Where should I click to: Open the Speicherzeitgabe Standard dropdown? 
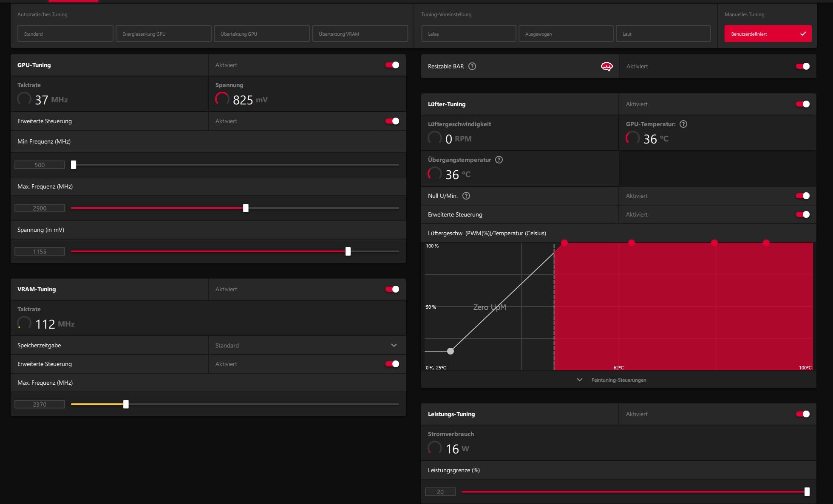coord(307,345)
